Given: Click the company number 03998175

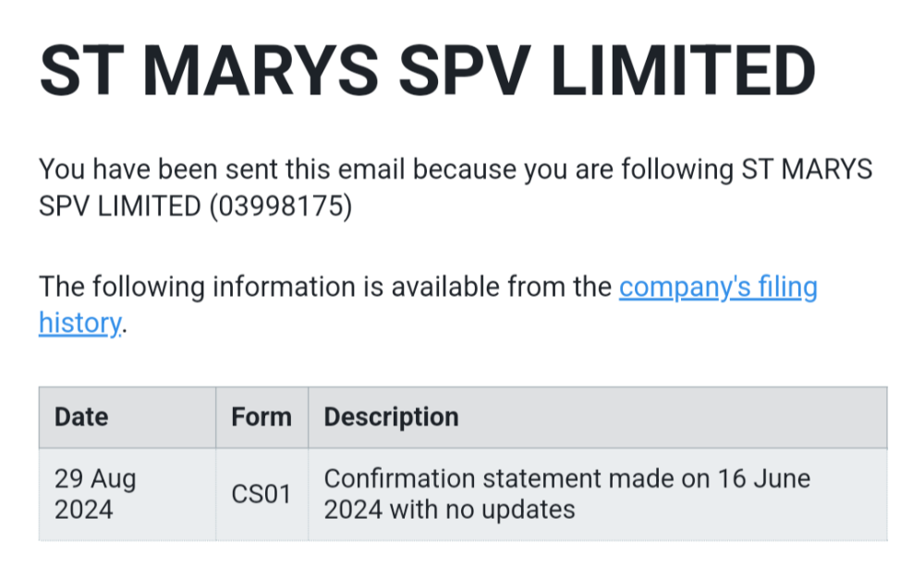Looking at the screenshot, I should tap(280, 206).
